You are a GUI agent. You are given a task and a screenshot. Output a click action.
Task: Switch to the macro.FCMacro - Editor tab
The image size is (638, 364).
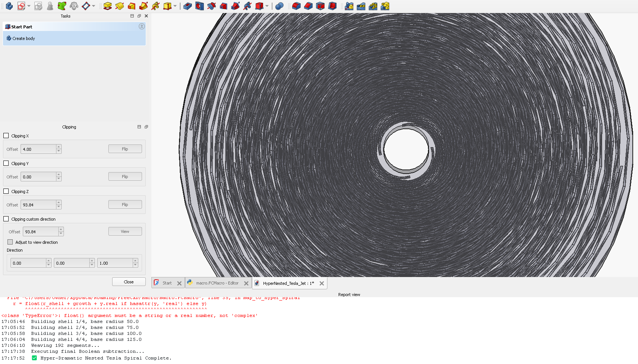click(x=217, y=283)
